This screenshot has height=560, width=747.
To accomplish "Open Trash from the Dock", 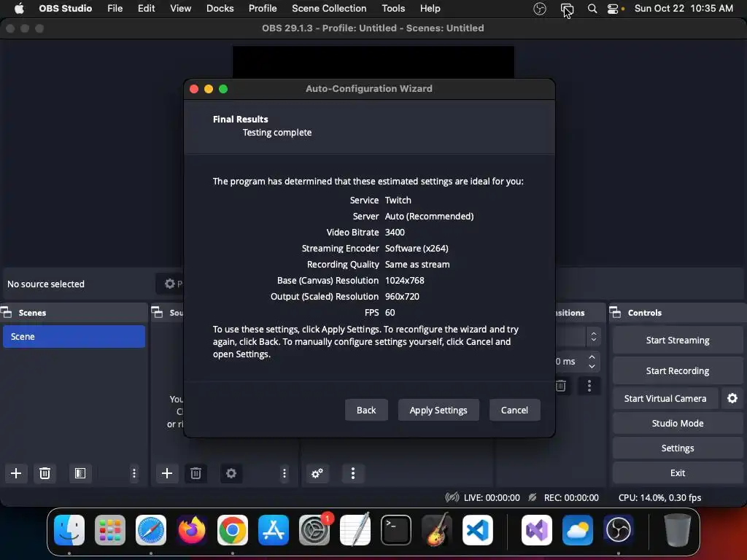I will (x=678, y=529).
